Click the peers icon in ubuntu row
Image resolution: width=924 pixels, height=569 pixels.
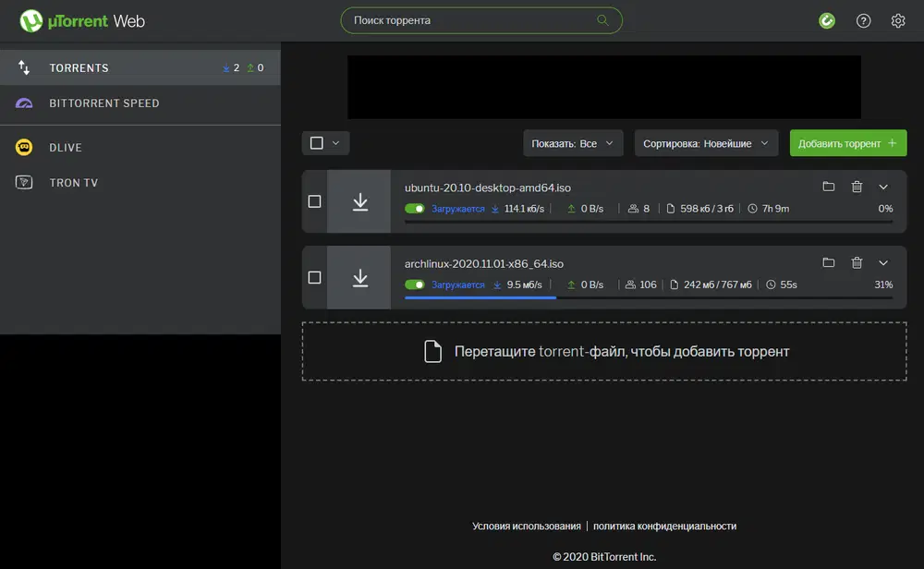(x=633, y=209)
